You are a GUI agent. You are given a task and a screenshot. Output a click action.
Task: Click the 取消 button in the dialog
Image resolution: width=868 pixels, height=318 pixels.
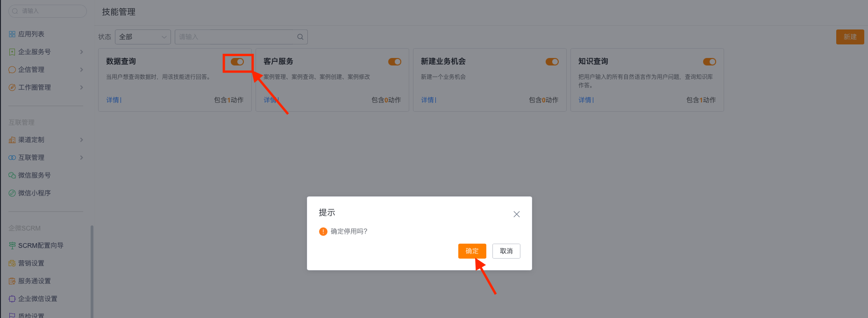pos(506,251)
